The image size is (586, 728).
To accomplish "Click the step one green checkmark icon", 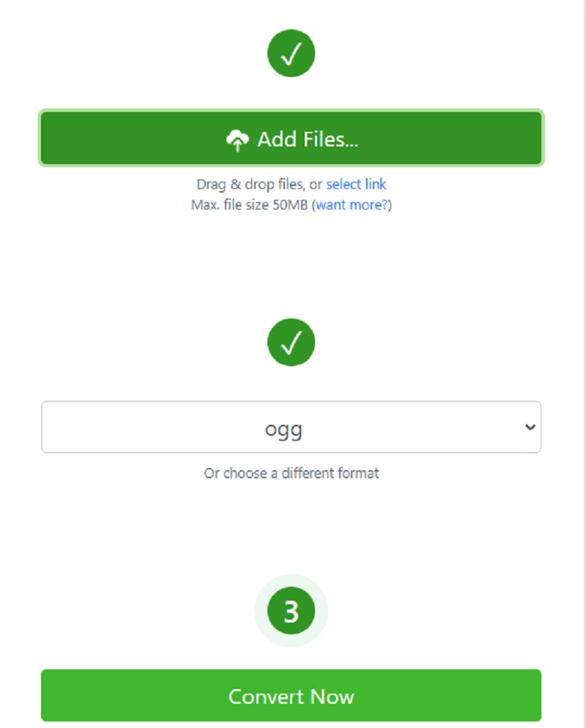I will coord(291,53).
